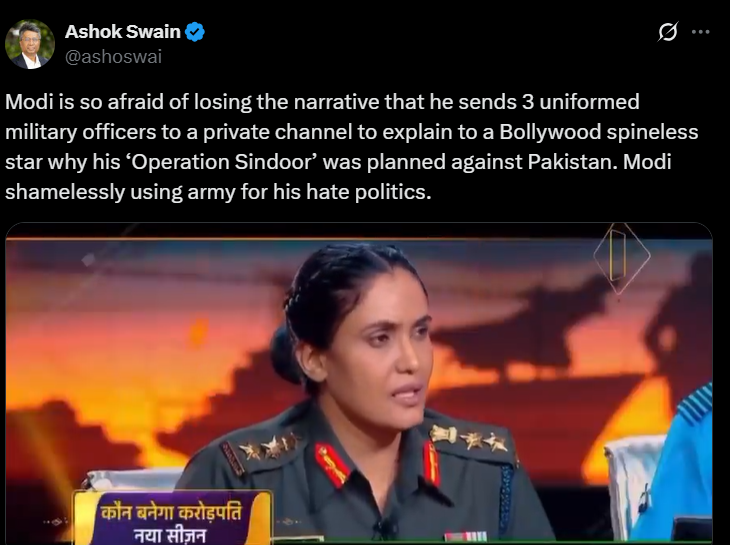Open the three-dot more options menu
Screen dimensions: 730x545
click(x=700, y=32)
